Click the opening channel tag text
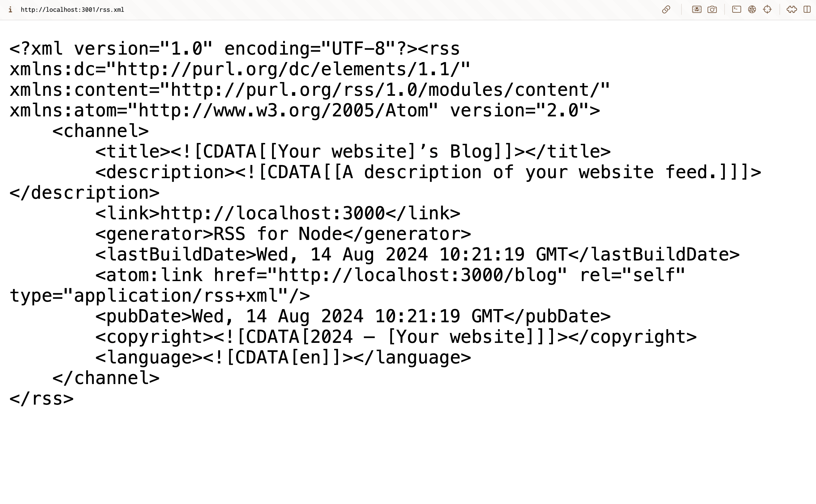This screenshot has height=504, width=816. point(101,131)
